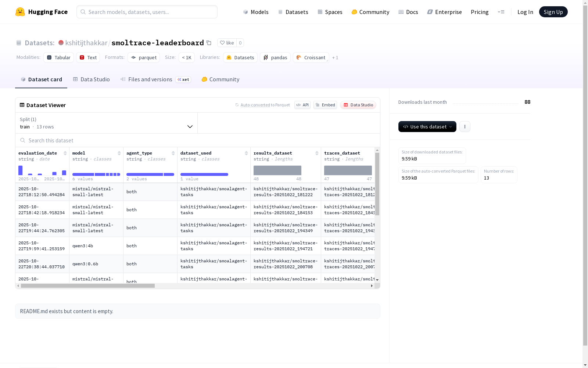
Task: Click the pandas library tag
Action: (275, 57)
